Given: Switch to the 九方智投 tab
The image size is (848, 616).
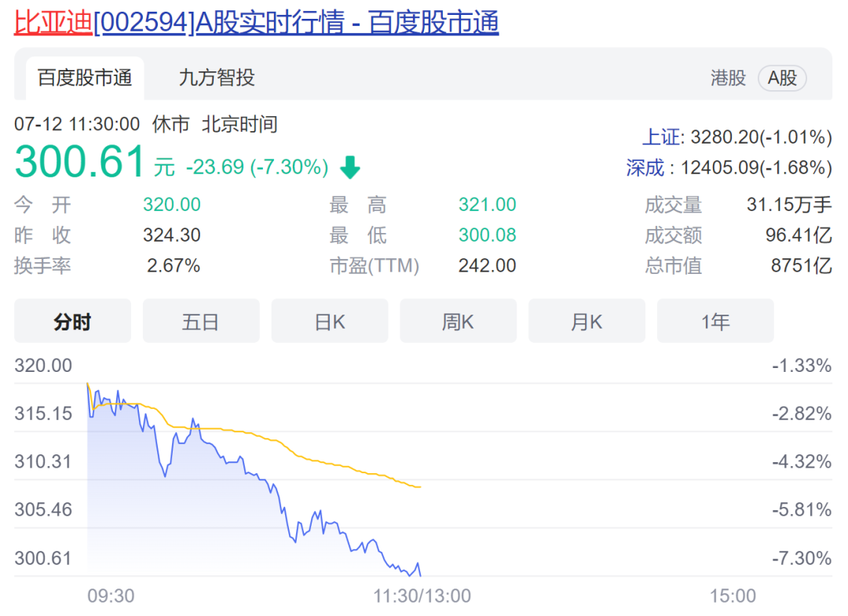Looking at the screenshot, I should (x=217, y=78).
